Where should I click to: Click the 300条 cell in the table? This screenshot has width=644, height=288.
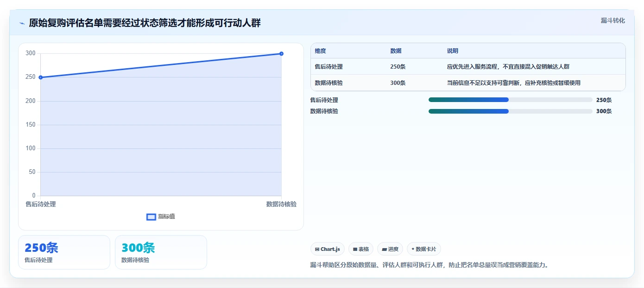coord(398,83)
